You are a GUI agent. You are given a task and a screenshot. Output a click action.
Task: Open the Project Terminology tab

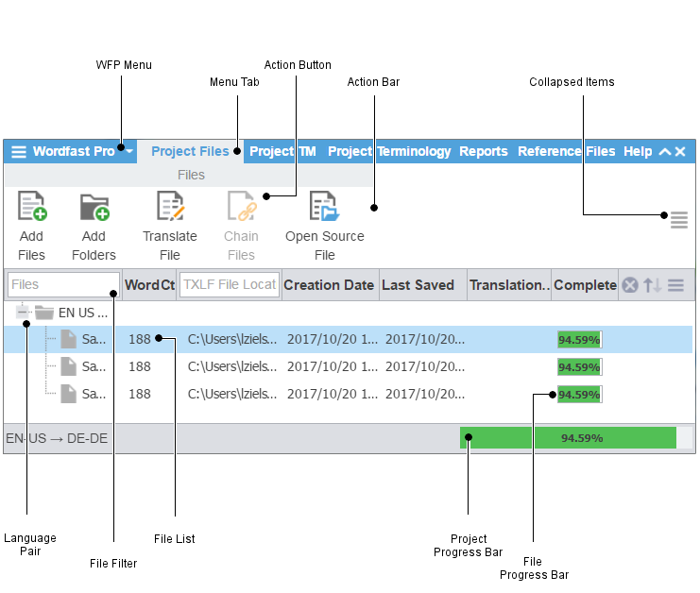pos(389,151)
